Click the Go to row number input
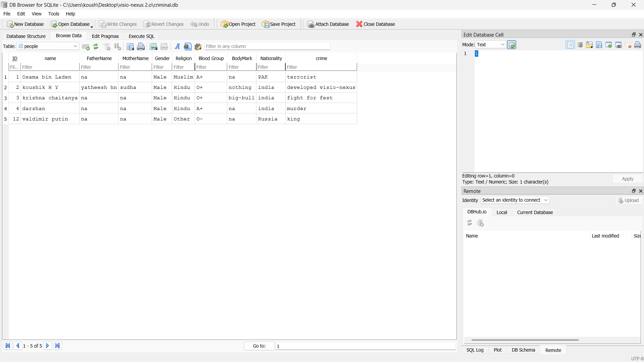This screenshot has height=362, width=644. [x=365, y=346]
